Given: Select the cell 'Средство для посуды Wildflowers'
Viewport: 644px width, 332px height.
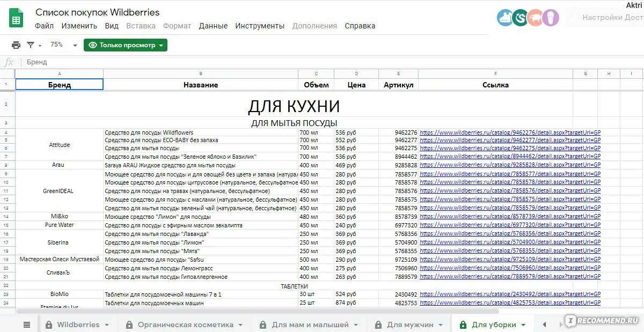Looking at the screenshot, I should point(201,132).
